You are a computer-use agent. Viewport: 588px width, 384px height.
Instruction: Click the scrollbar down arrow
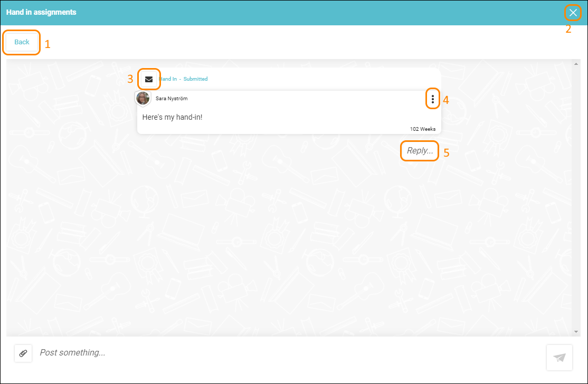[x=576, y=332]
